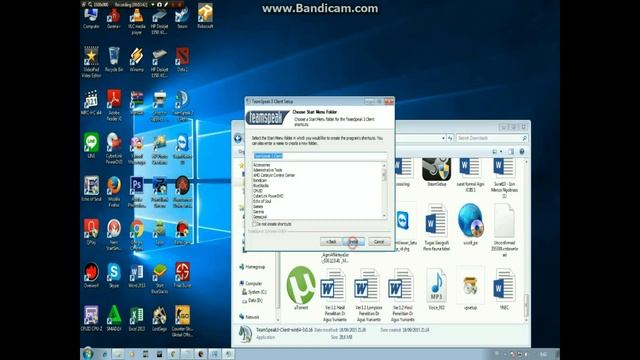This screenshot has width=640, height=360.
Task: Go Back in the TeamSpeak setup wizard
Action: 331,242
